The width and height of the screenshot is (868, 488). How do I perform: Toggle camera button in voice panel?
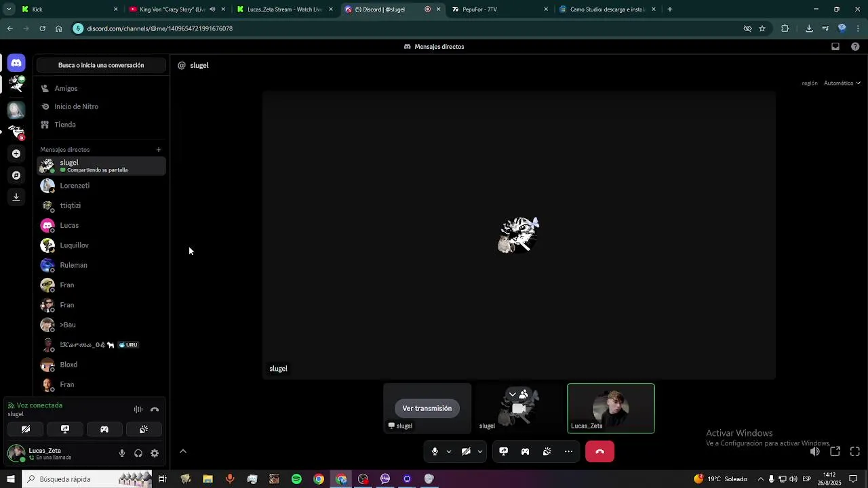(x=26, y=429)
